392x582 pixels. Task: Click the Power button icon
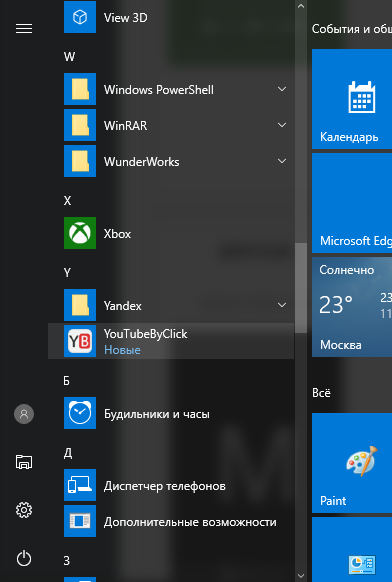pyautogui.click(x=24, y=559)
